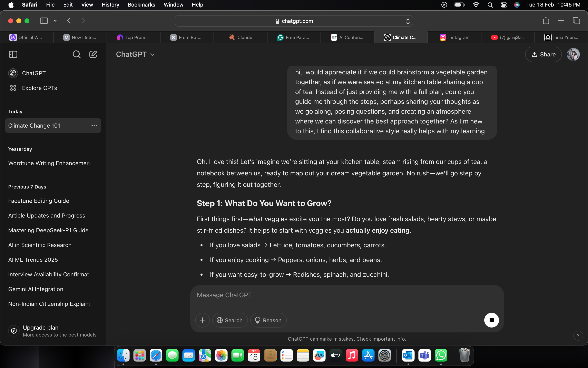Open Facetune Editing Guide chat
Viewport: 588px width, 368px height.
point(53,201)
